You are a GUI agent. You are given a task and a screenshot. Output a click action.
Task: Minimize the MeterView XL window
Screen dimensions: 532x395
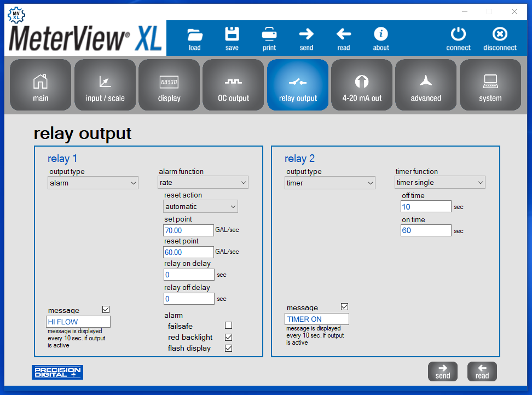coord(465,11)
